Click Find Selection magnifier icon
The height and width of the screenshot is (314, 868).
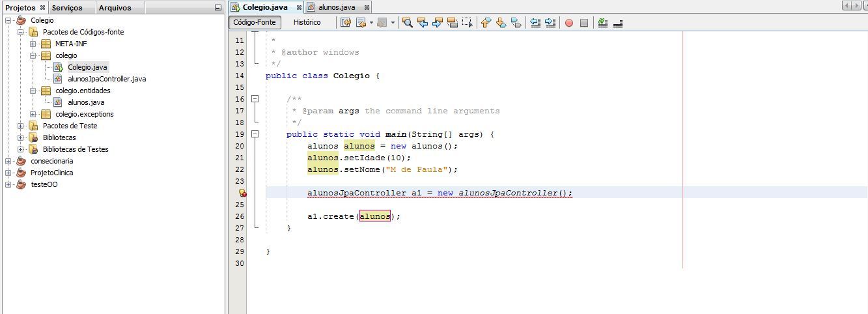coord(408,23)
